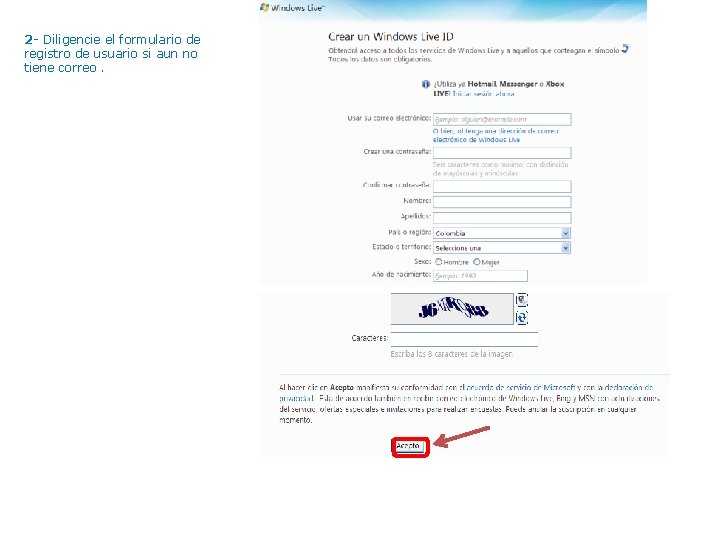
Task: Play the audio CAPTCHA icon
Action: [x=522, y=300]
